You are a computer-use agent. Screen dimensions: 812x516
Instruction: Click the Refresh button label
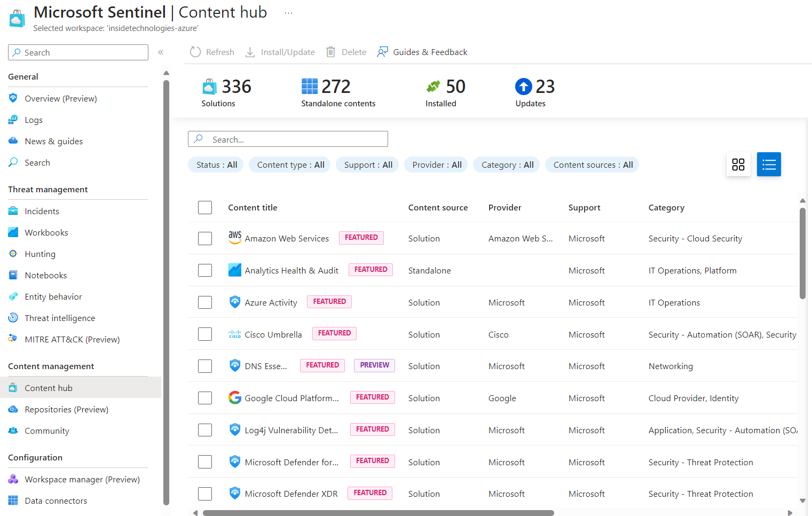click(220, 52)
